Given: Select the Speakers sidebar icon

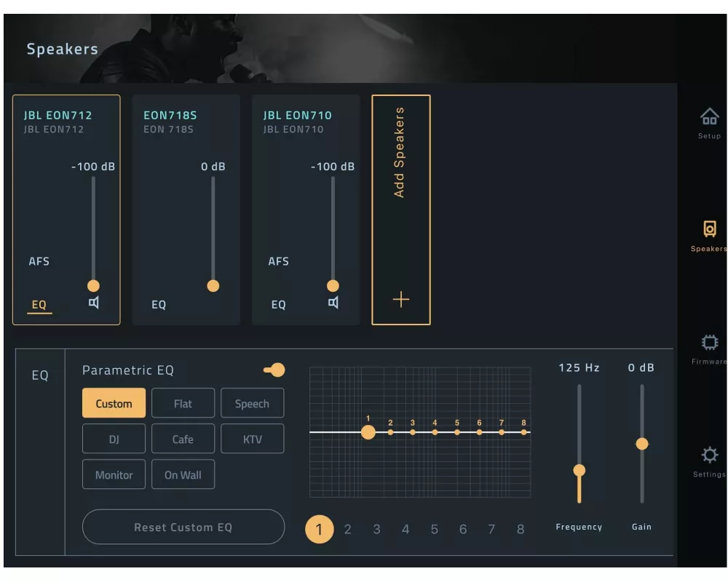Looking at the screenshot, I should tap(709, 230).
